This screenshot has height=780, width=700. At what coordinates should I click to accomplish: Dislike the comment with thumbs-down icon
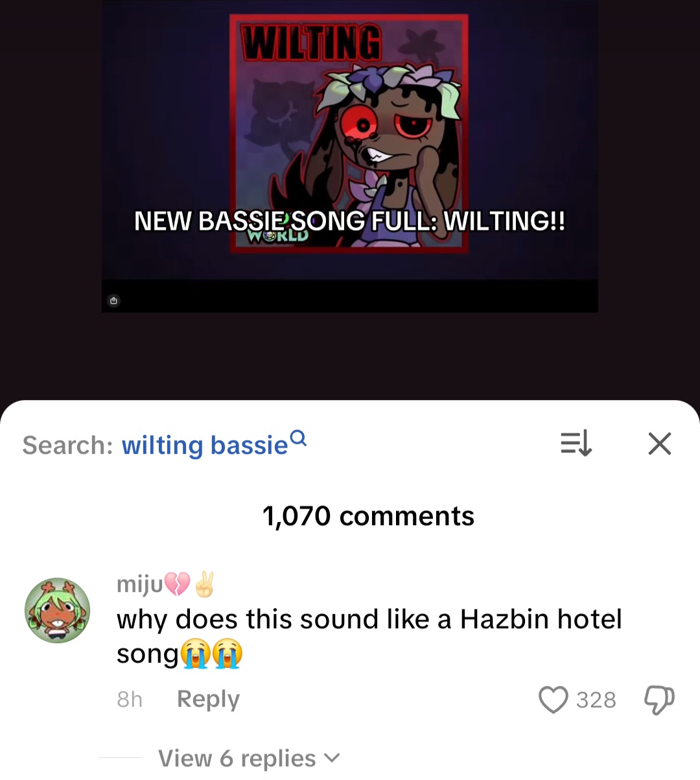659,700
